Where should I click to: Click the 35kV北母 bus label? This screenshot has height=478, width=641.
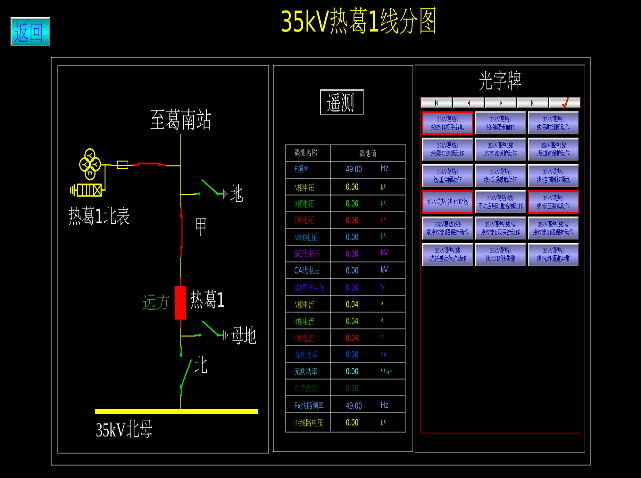click(124, 430)
